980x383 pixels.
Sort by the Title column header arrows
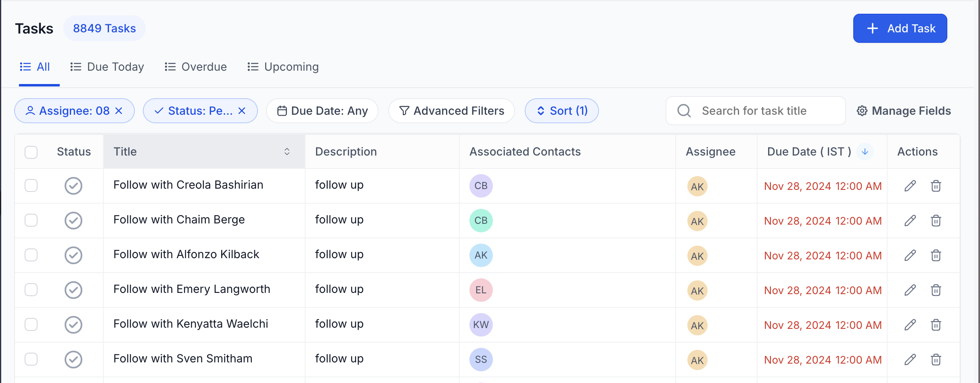point(287,152)
